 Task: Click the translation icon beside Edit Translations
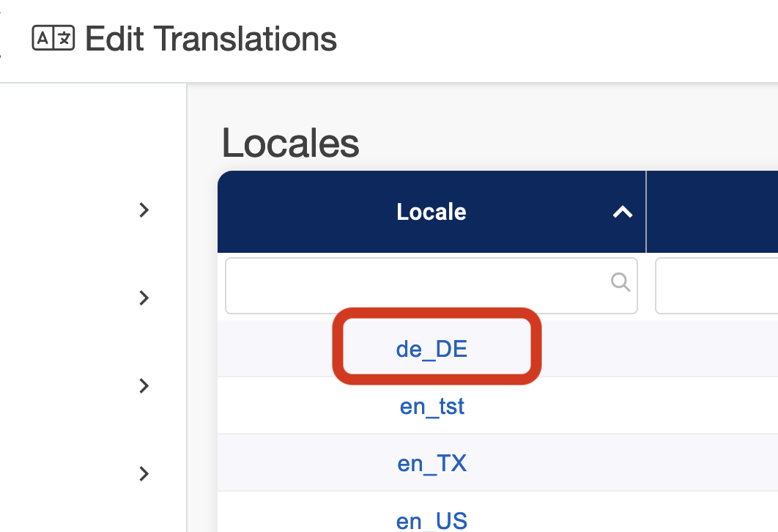click(x=53, y=39)
